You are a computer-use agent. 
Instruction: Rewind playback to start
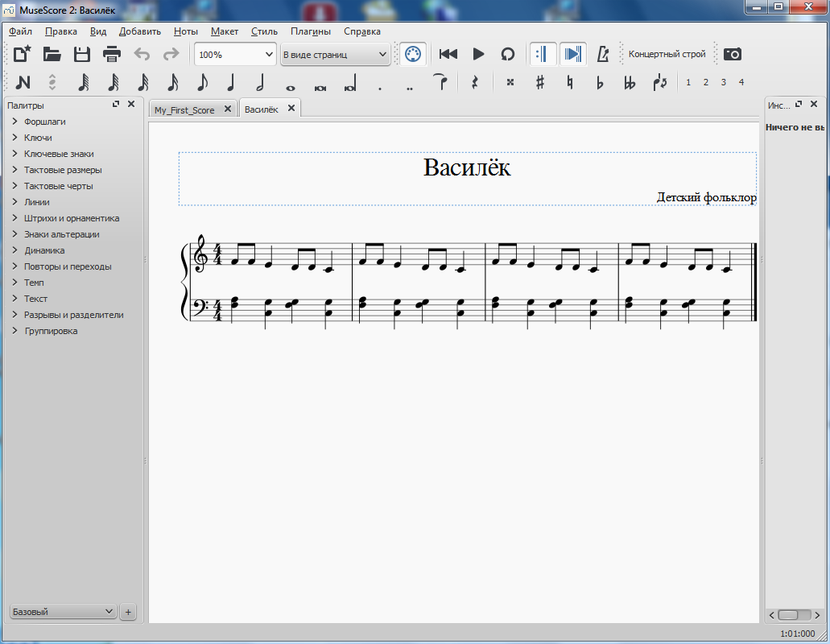click(x=448, y=54)
